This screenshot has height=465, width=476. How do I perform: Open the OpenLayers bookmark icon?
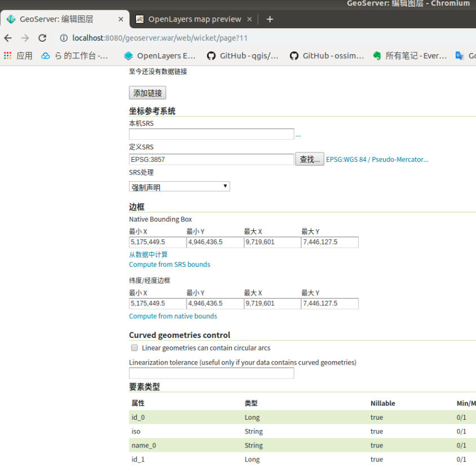tap(129, 56)
